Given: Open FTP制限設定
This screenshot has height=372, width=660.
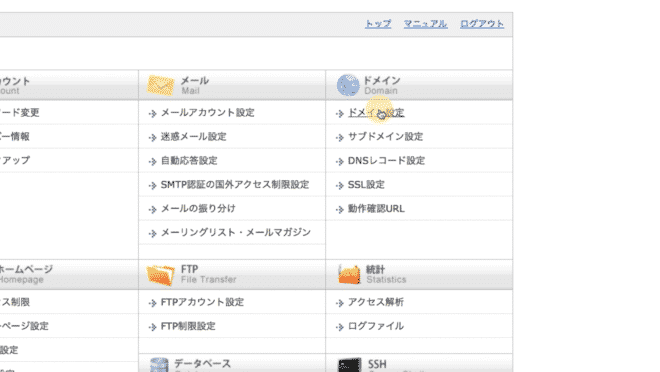Looking at the screenshot, I should [x=188, y=326].
